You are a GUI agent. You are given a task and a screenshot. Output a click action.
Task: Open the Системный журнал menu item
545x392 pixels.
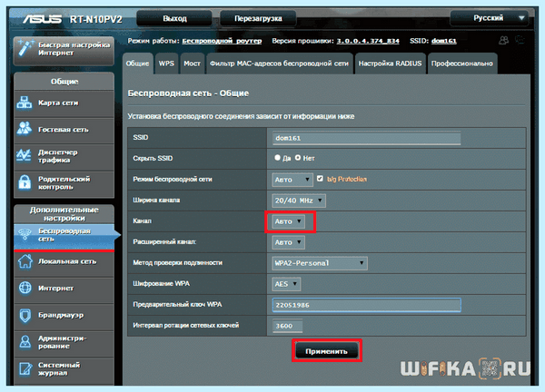(x=64, y=369)
